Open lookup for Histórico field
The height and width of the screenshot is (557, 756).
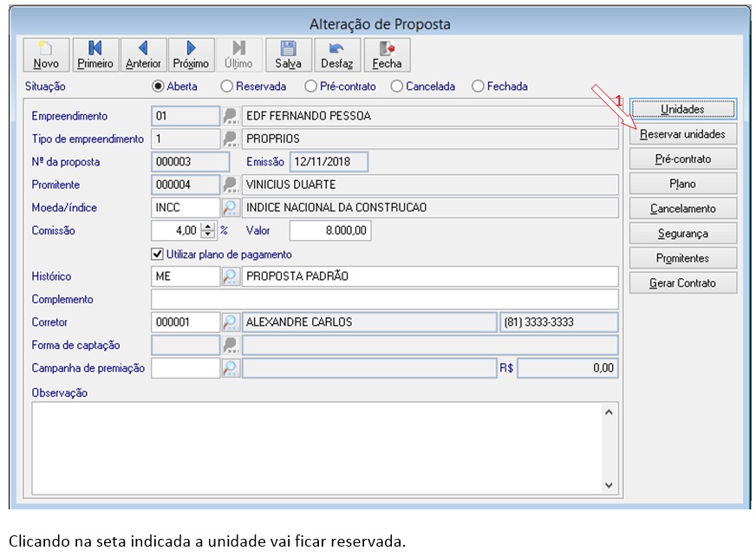coord(231,276)
